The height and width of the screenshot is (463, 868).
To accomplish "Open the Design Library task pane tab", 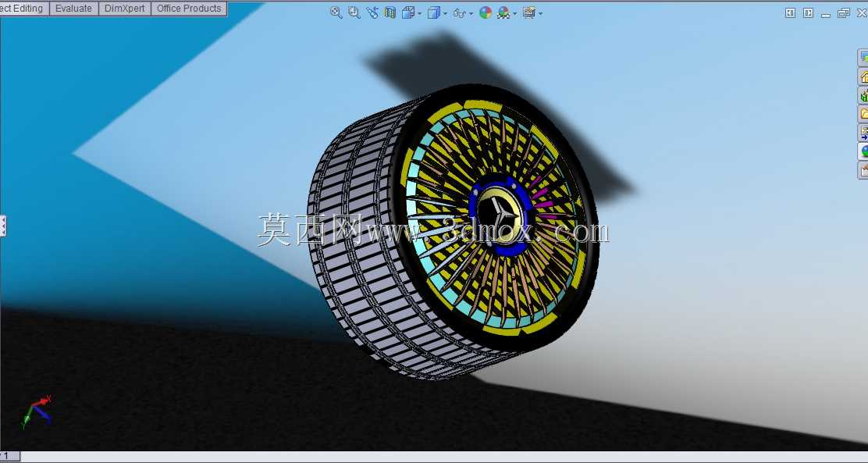I will point(863,95).
